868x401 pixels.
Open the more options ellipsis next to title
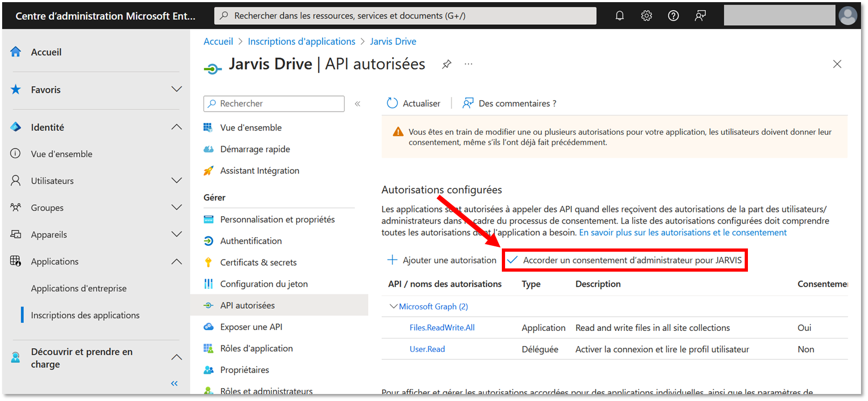click(468, 64)
